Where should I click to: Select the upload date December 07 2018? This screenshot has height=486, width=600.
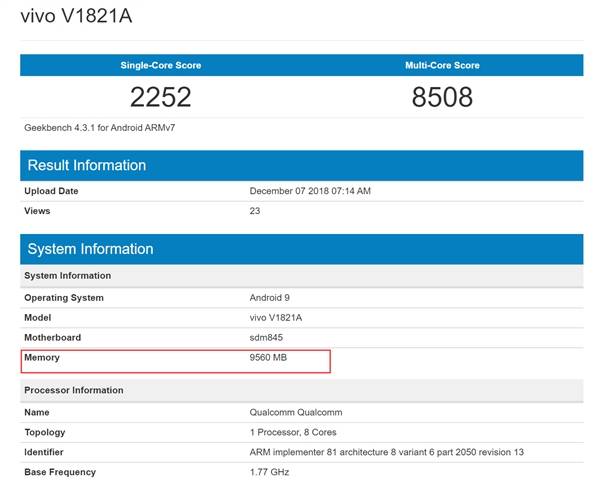pyautogui.click(x=309, y=191)
